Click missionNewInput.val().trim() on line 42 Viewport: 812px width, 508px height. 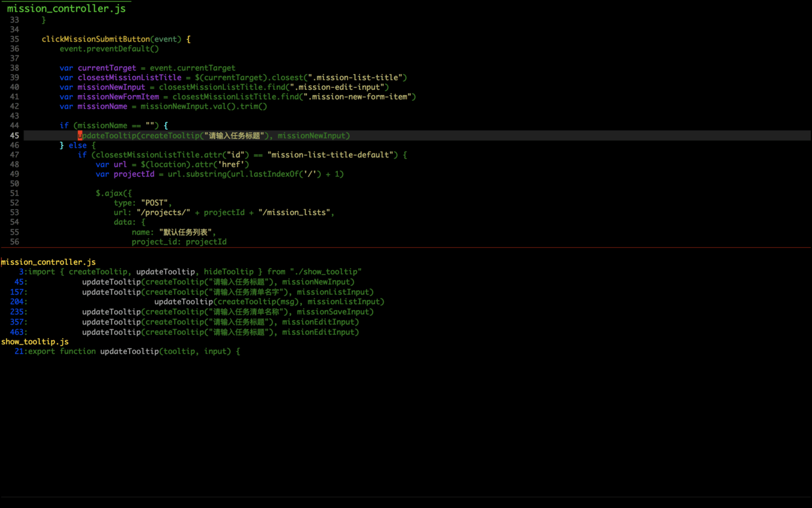point(204,106)
